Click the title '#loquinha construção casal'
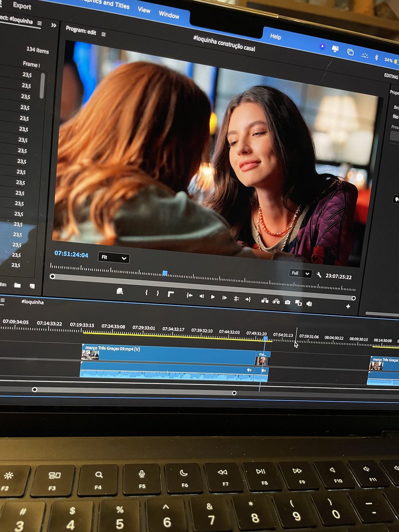The image size is (399, 532). 224,43
